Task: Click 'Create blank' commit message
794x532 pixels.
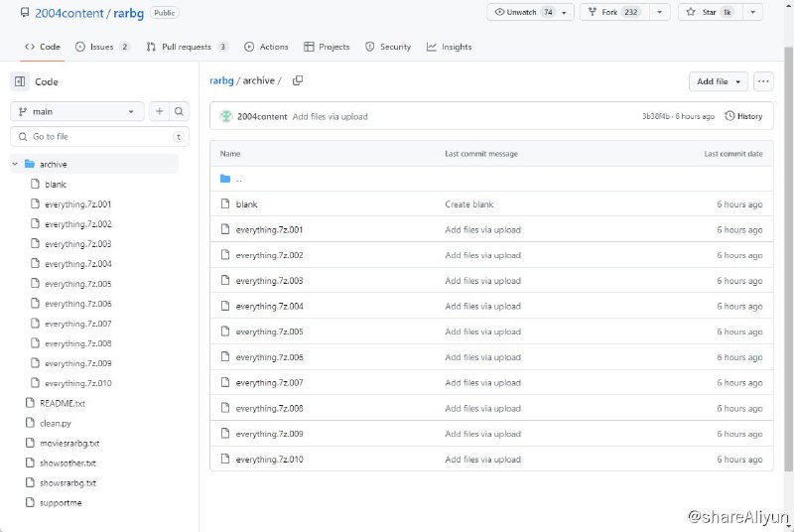Action: click(x=469, y=204)
